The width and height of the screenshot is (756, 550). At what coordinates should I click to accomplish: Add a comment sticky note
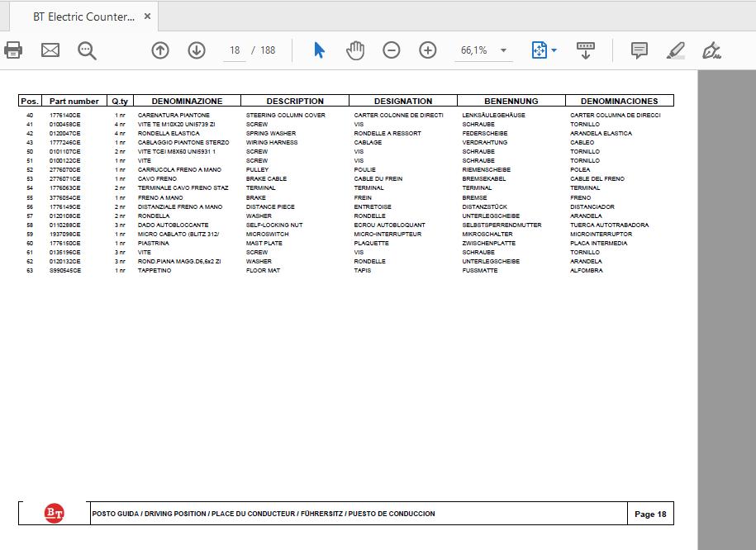pyautogui.click(x=640, y=50)
